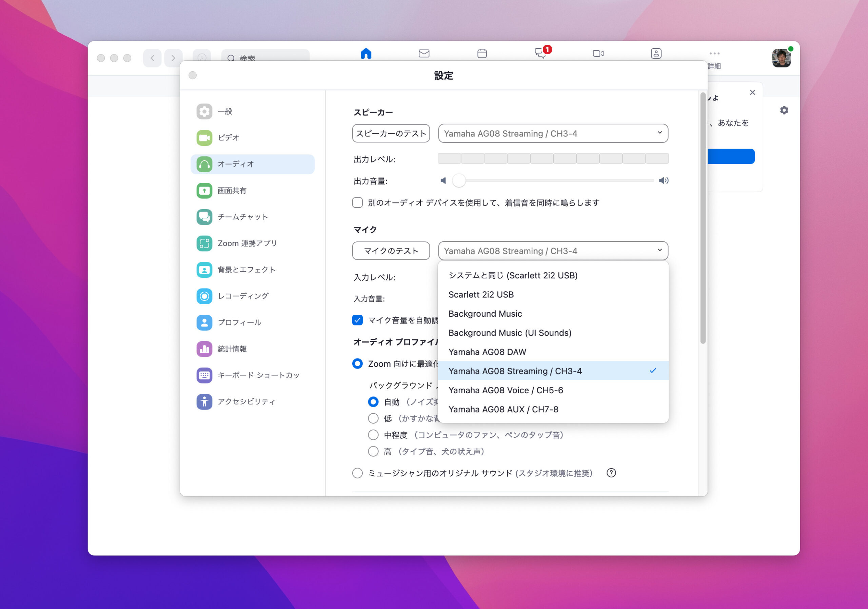Choose Yamaha AG08 DAW microphone
The width and height of the screenshot is (868, 609).
point(553,352)
